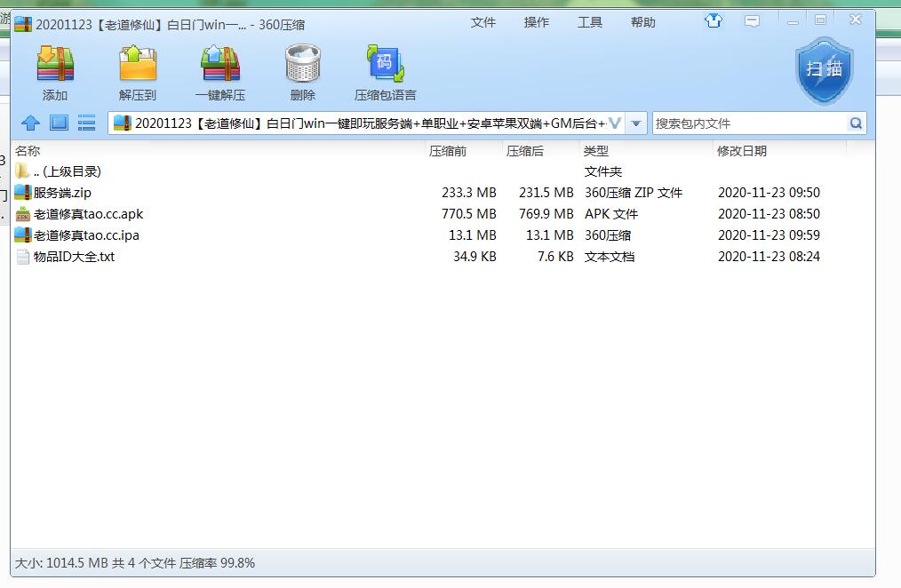Open the 文件 (File) menu
Screen dimensions: 901x588
pyautogui.click(x=483, y=22)
